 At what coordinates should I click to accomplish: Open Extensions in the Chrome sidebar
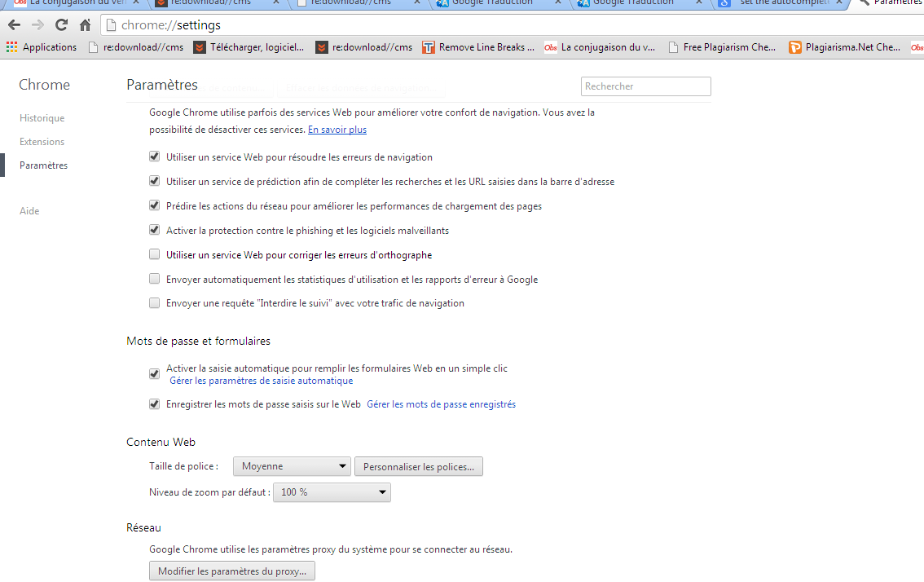click(42, 142)
